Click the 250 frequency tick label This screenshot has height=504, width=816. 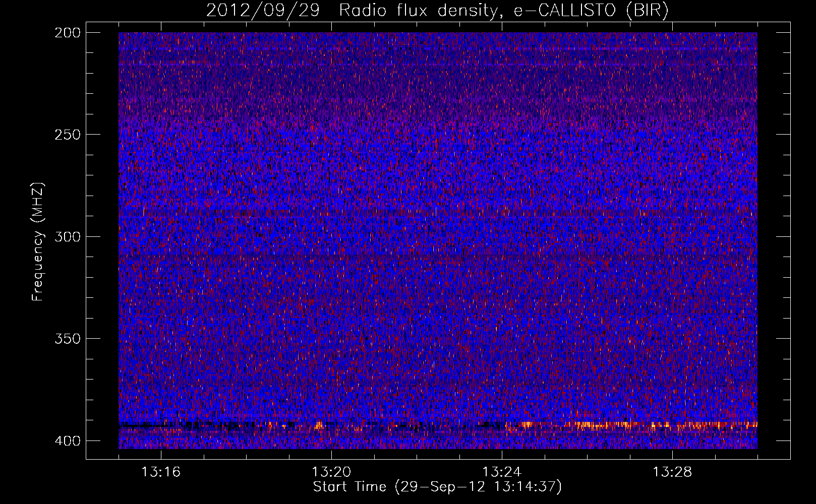click(67, 135)
